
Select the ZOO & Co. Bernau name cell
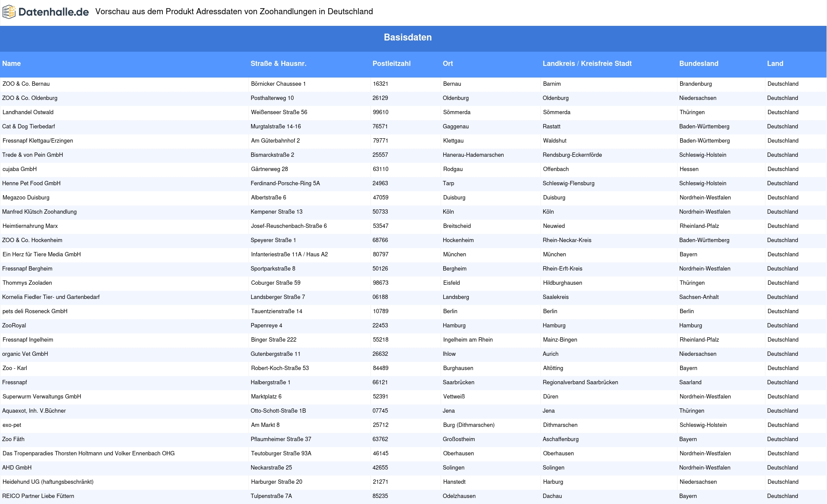click(x=26, y=84)
